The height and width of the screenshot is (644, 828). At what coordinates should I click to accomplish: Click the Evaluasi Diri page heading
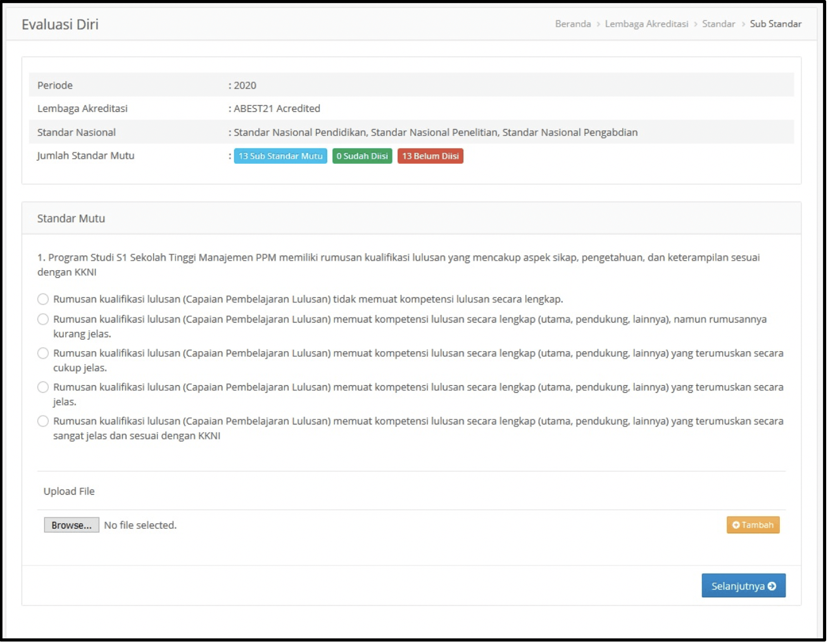coord(60,24)
